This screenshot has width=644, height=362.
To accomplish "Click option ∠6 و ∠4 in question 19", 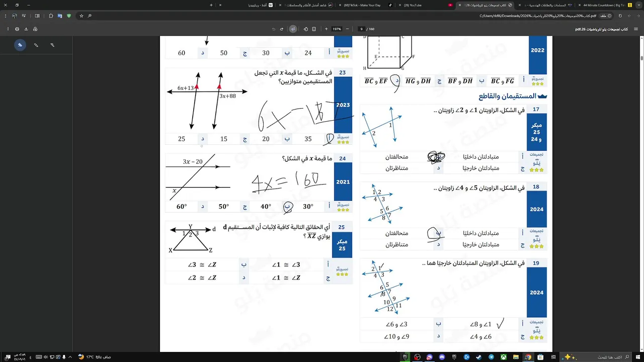I will (x=480, y=337).
